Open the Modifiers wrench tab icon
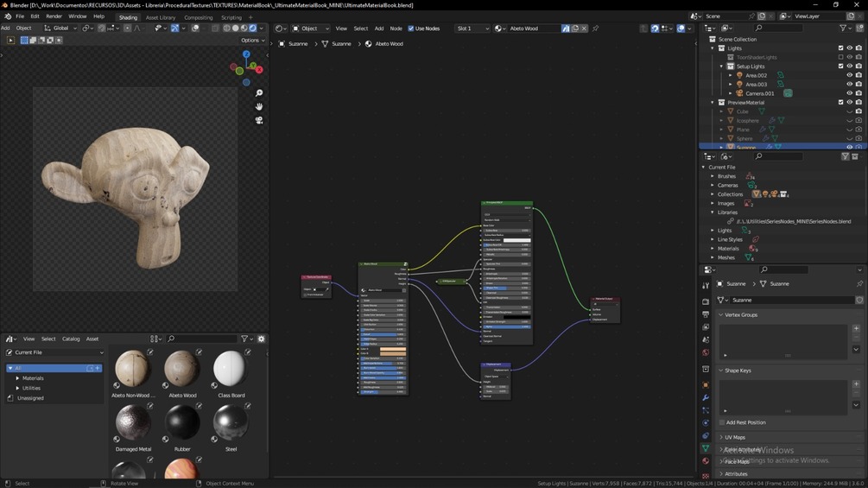 706,397
